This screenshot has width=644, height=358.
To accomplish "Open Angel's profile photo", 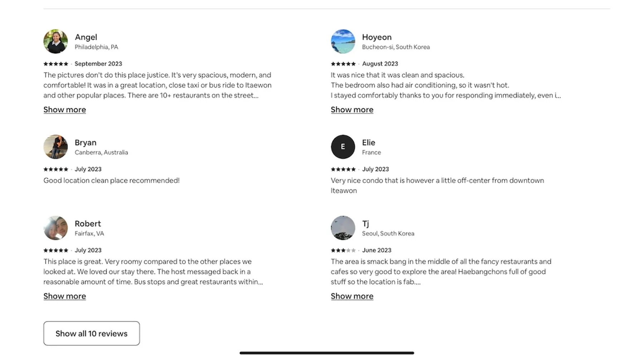I will pyautogui.click(x=55, y=42).
